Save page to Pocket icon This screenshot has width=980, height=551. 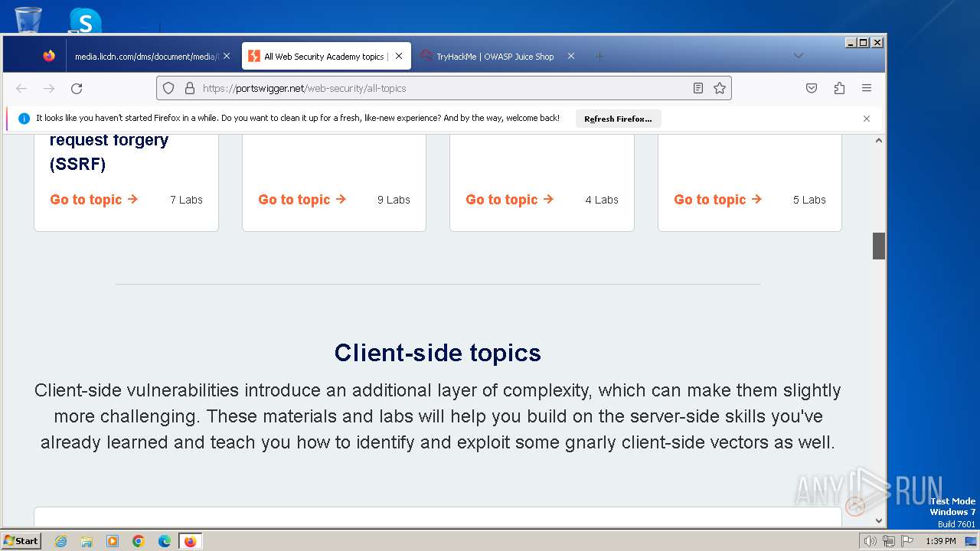tap(812, 88)
